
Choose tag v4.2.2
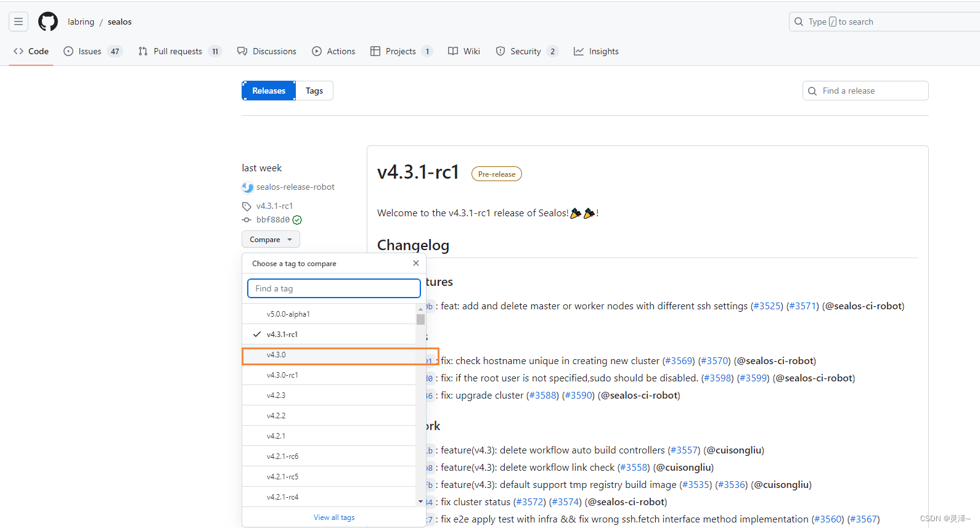329,416
